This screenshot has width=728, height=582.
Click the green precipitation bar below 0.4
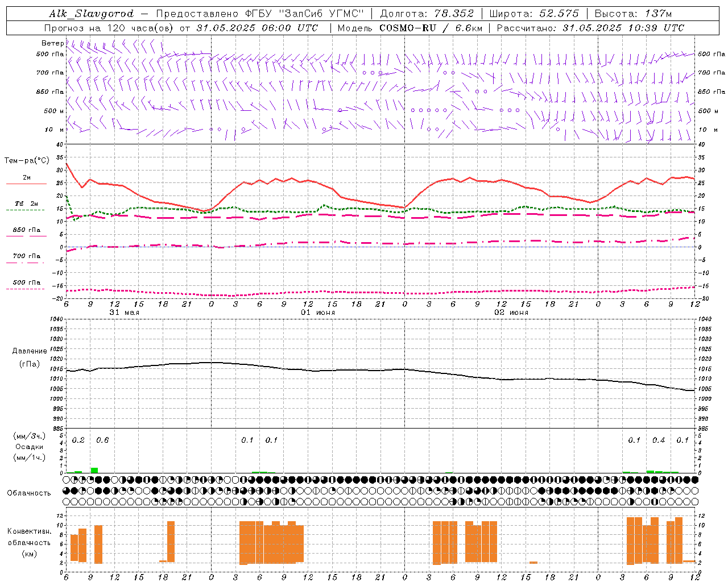pyautogui.click(x=650, y=471)
